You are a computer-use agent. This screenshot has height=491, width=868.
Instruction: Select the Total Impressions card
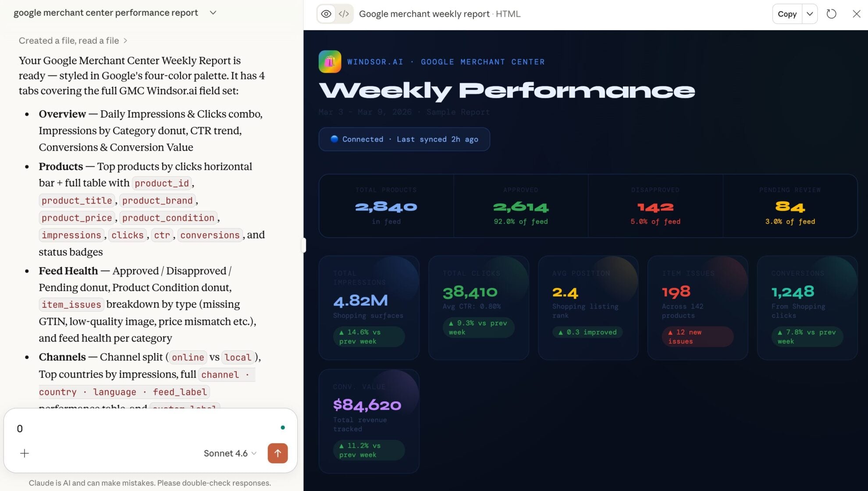pos(369,307)
